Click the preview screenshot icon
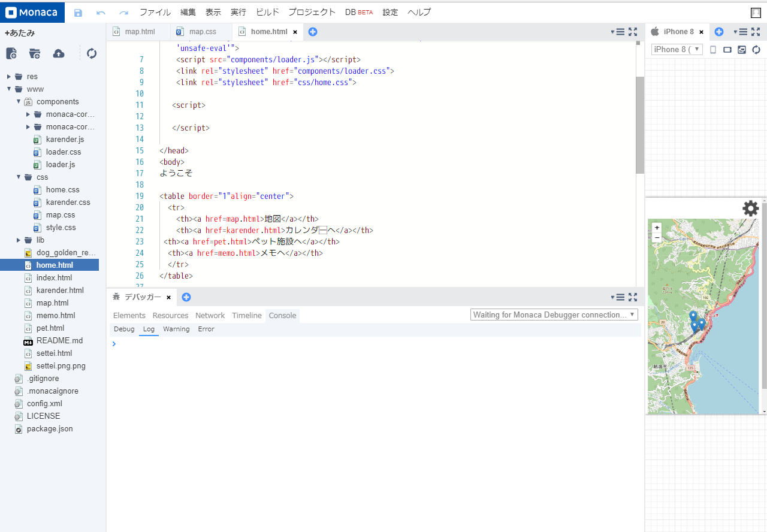Viewport: 767px width, 532px height. pyautogui.click(x=742, y=50)
